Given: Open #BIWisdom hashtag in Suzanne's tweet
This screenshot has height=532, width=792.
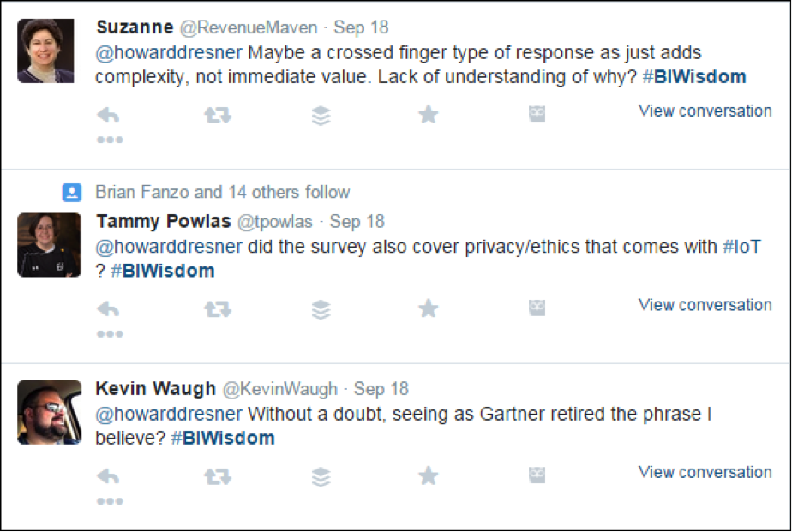Looking at the screenshot, I should coord(694,77).
